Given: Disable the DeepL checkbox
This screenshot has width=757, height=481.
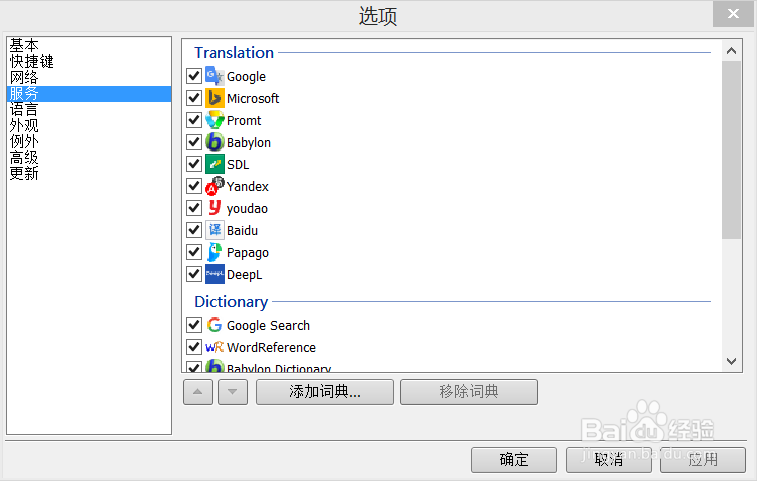Looking at the screenshot, I should point(194,273).
